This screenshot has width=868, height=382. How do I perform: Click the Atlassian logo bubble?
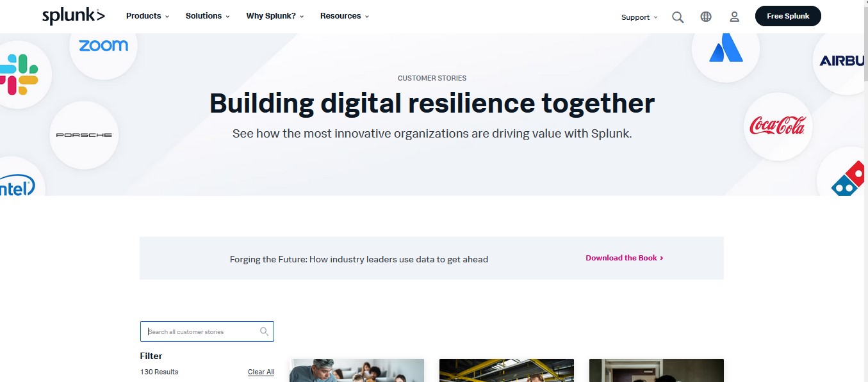pos(725,49)
